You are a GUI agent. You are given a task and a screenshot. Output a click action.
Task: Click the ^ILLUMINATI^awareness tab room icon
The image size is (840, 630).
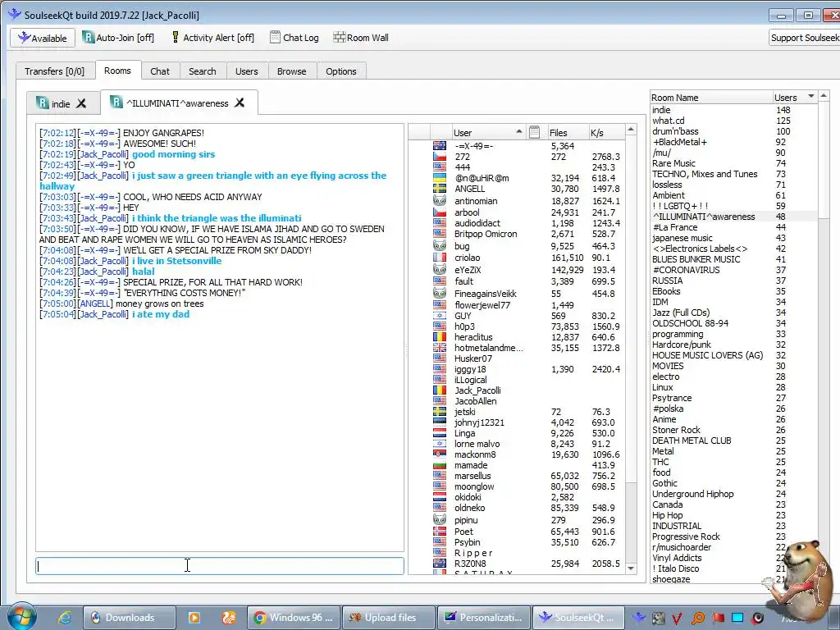[x=116, y=102]
